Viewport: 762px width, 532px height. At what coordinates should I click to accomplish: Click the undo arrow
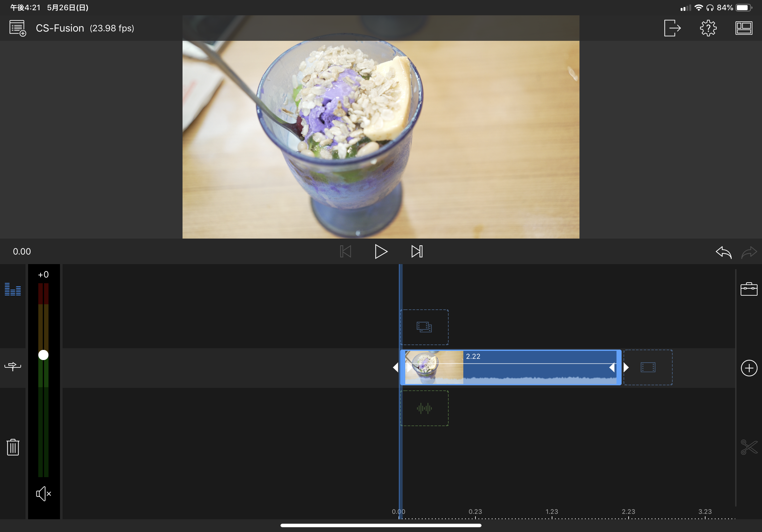(723, 252)
